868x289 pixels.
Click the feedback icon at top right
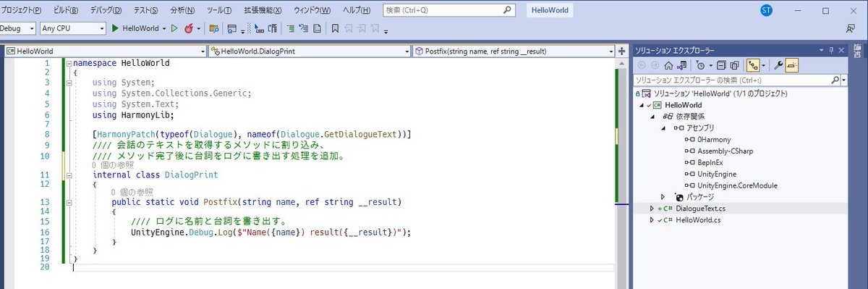tap(851, 28)
